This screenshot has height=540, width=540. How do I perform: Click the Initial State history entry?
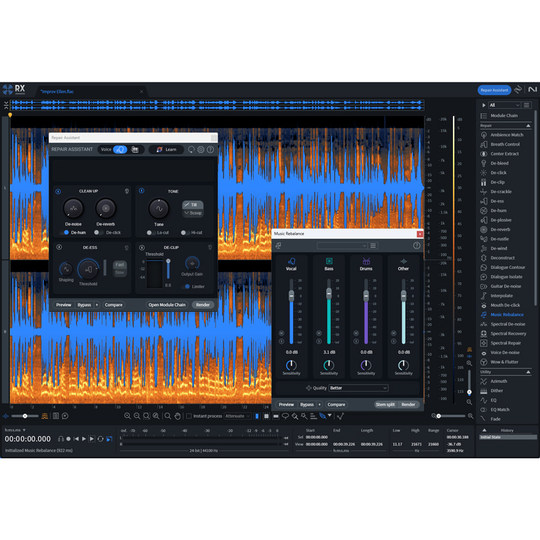coord(508,437)
